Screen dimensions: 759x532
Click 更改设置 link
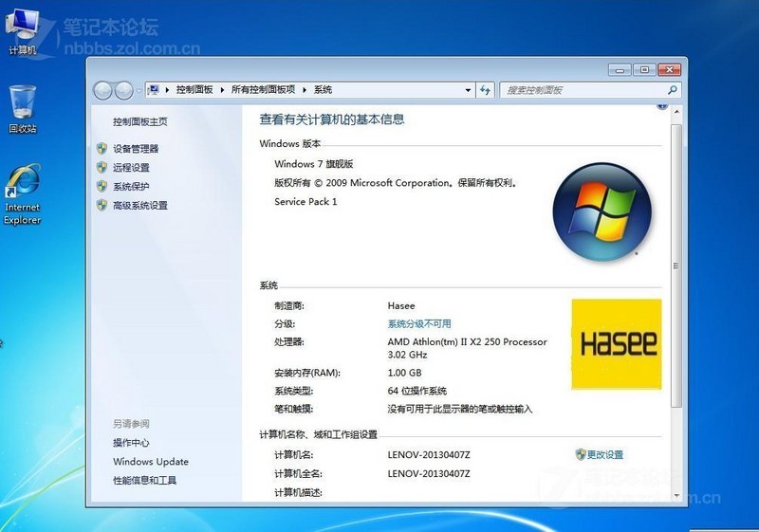point(605,454)
